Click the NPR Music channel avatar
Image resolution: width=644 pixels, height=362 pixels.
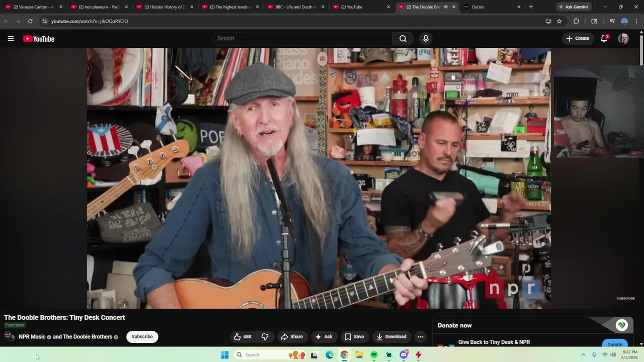(10, 337)
